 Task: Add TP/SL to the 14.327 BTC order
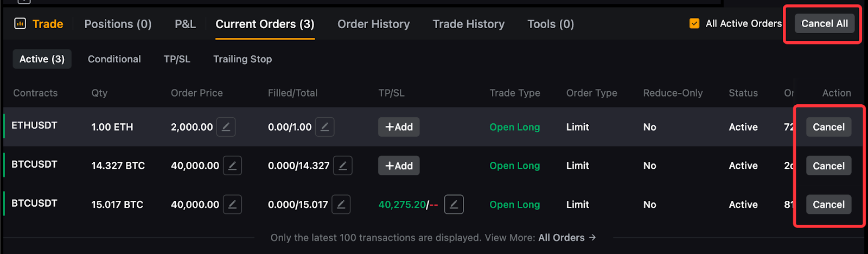[x=399, y=166]
